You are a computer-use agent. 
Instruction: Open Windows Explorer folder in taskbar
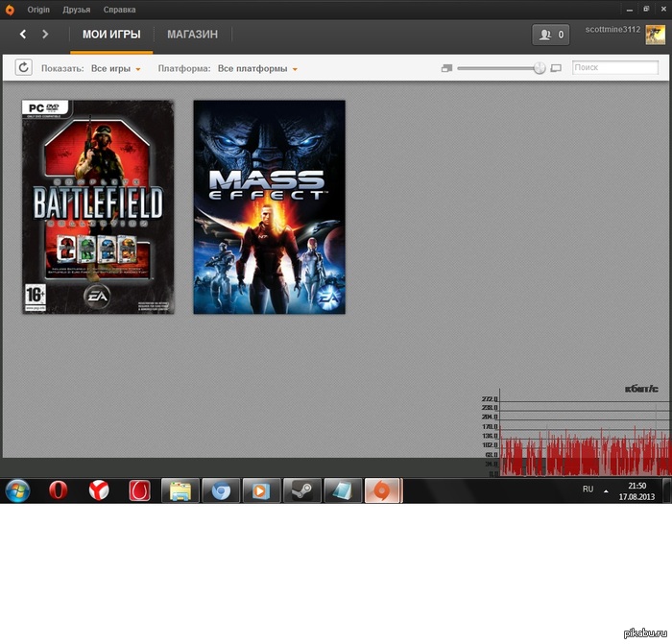tap(180, 490)
